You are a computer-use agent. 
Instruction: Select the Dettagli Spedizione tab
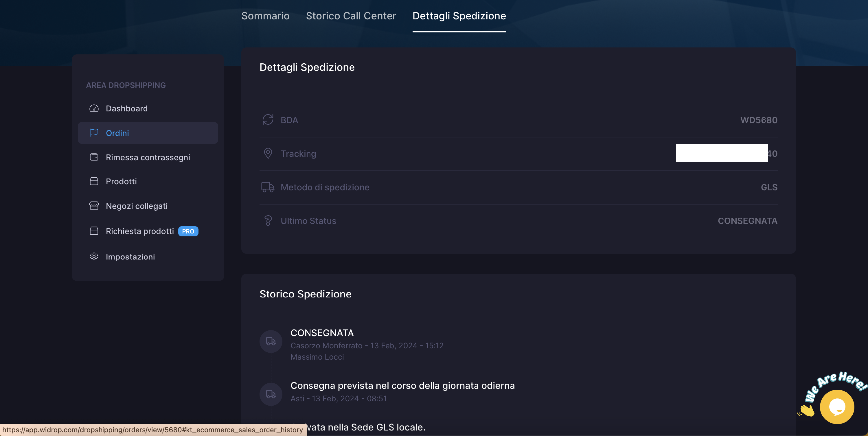(459, 16)
